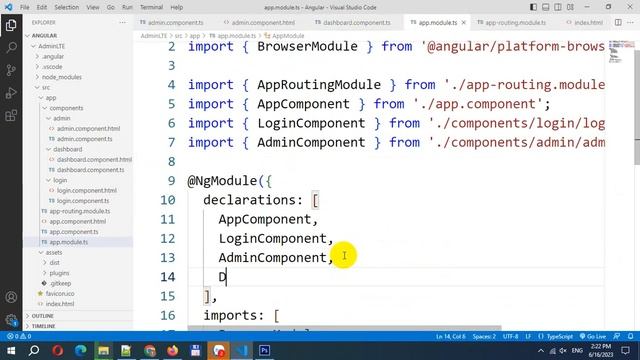Close the app.module.ts tab
The height and width of the screenshot is (360, 640).
[464, 22]
